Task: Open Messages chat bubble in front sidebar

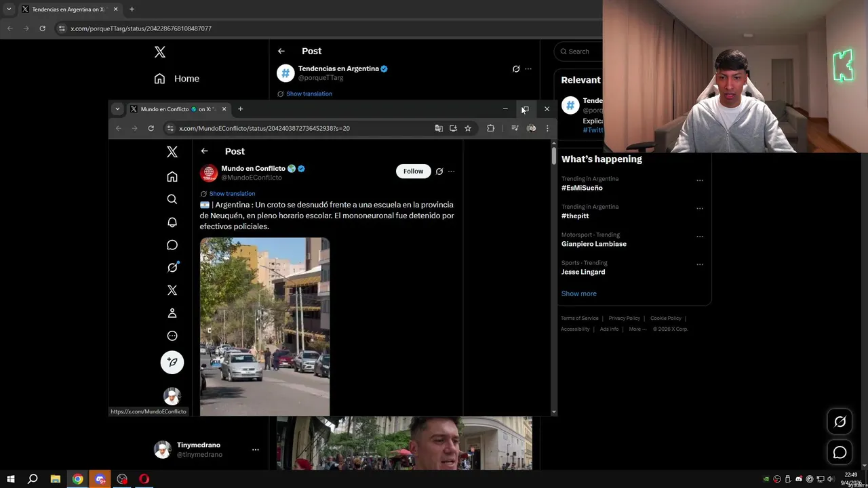Action: 172,245
